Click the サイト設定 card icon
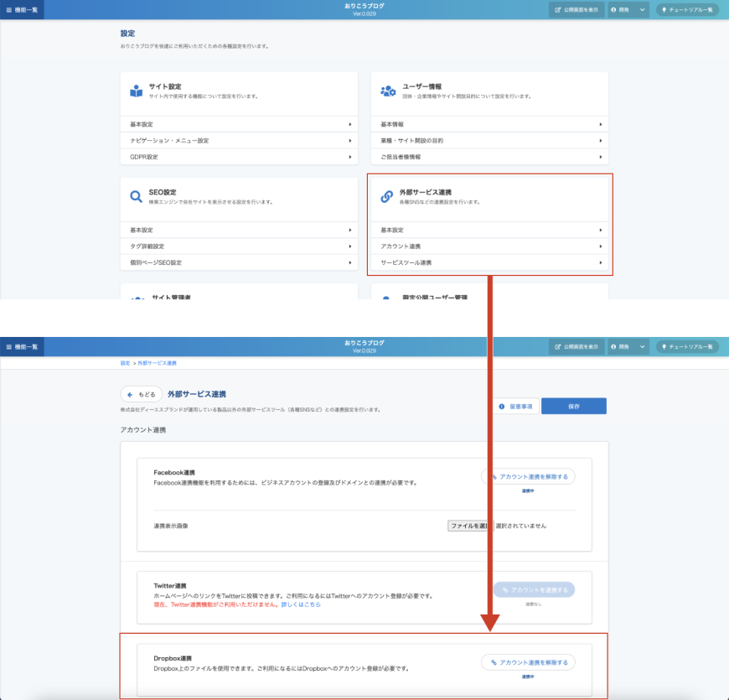The width and height of the screenshot is (729, 700). pyautogui.click(x=136, y=91)
